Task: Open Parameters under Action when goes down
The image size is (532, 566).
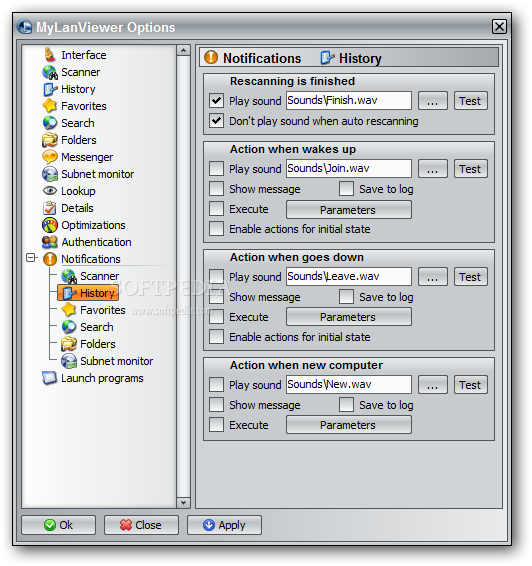Action: 349,317
